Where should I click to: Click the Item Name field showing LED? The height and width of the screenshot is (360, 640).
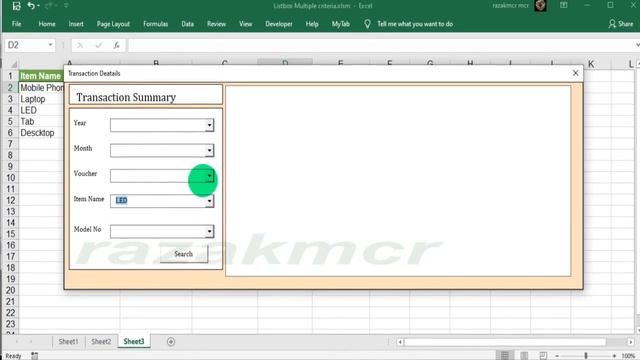158,201
